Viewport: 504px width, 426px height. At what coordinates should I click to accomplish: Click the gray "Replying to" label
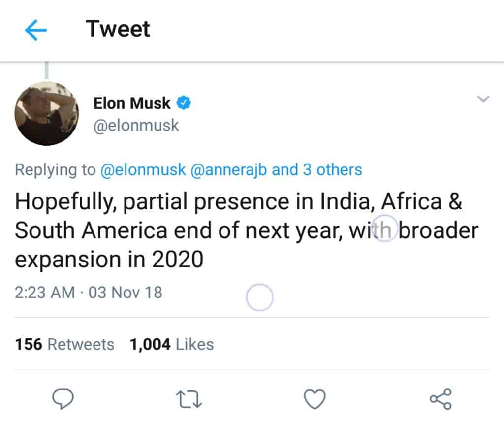tap(55, 170)
